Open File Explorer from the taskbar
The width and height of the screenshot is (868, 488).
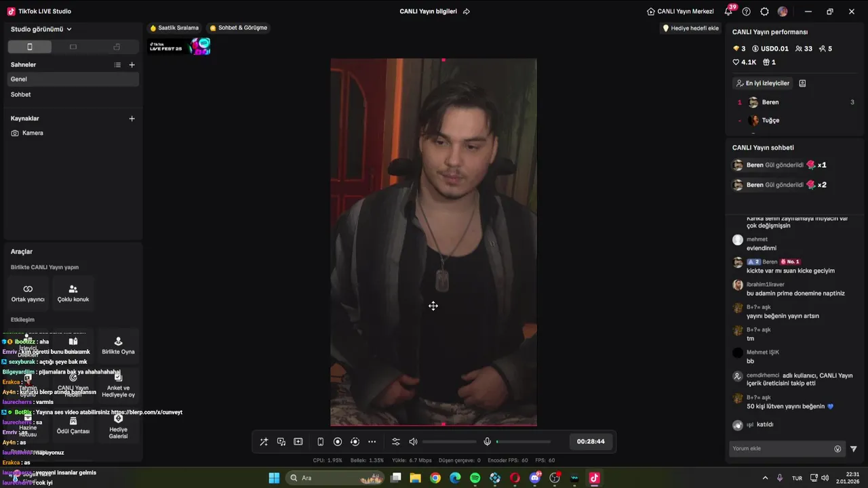pos(415,478)
